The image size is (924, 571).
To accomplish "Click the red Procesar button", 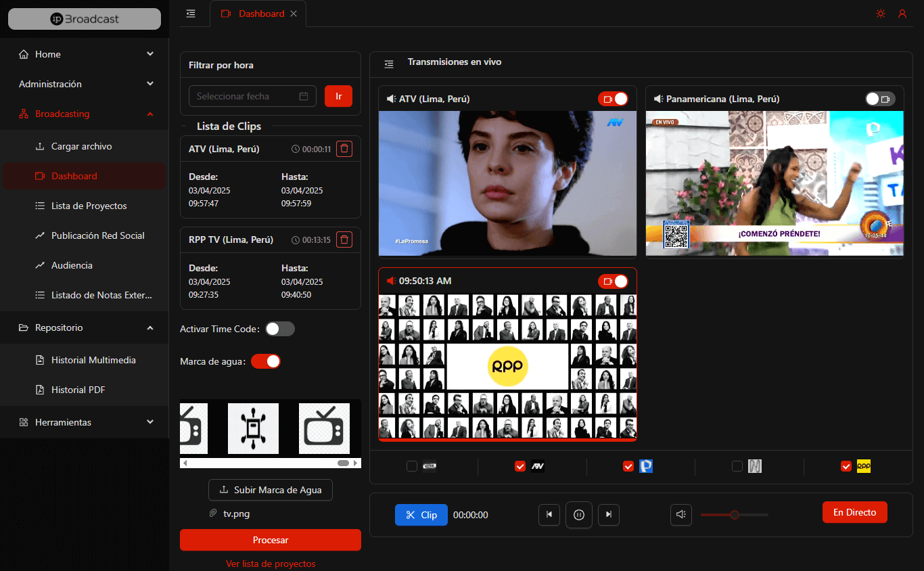I will [x=271, y=540].
